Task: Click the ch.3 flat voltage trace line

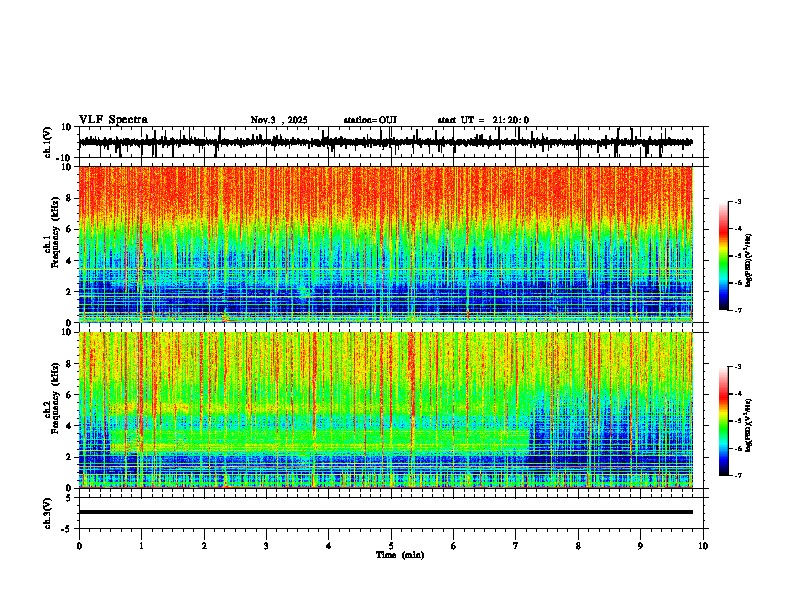Action: pos(385,512)
